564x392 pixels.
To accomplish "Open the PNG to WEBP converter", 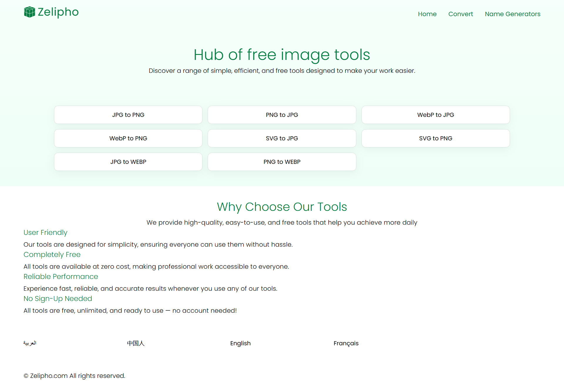I will (x=282, y=161).
